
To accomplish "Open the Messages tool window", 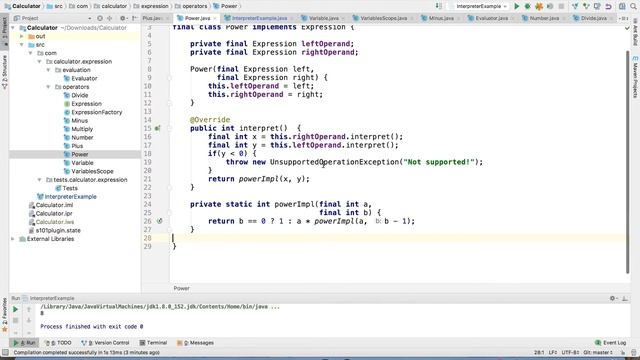I will pos(196,343).
